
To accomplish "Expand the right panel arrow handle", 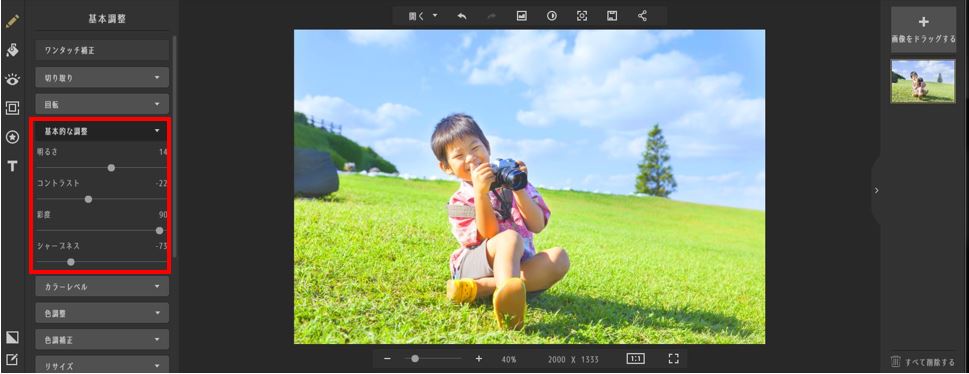I will [876, 190].
